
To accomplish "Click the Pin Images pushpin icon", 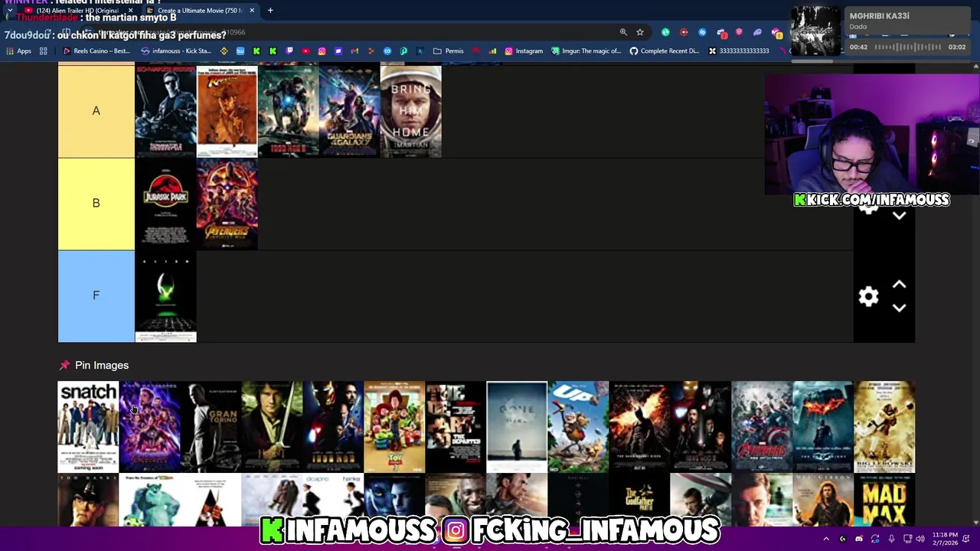I will coord(64,365).
